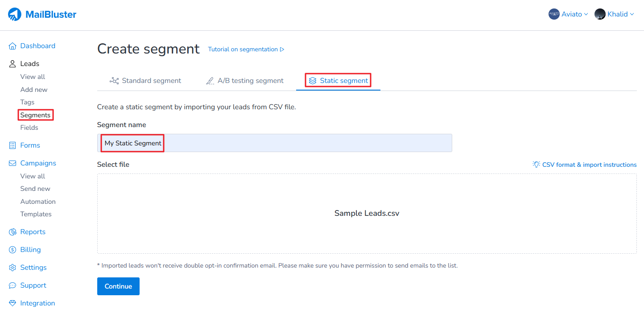Open the Tutorial on segmentation link

tap(246, 50)
